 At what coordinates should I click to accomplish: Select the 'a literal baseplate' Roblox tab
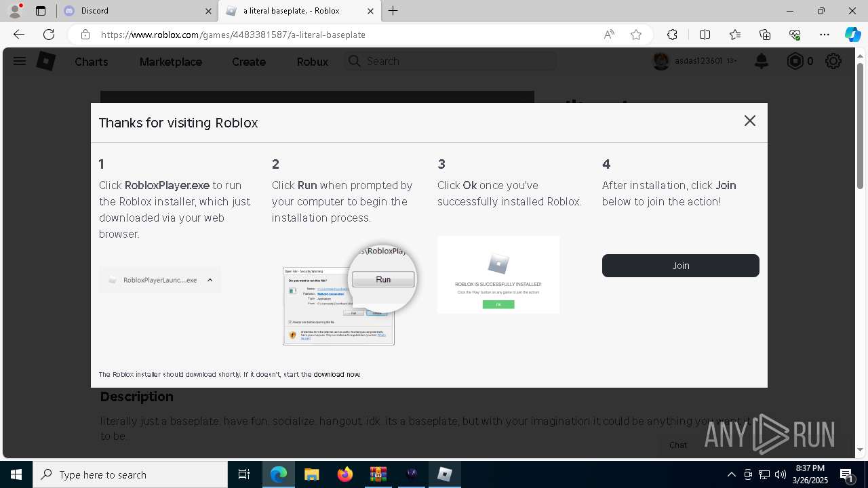click(x=299, y=11)
